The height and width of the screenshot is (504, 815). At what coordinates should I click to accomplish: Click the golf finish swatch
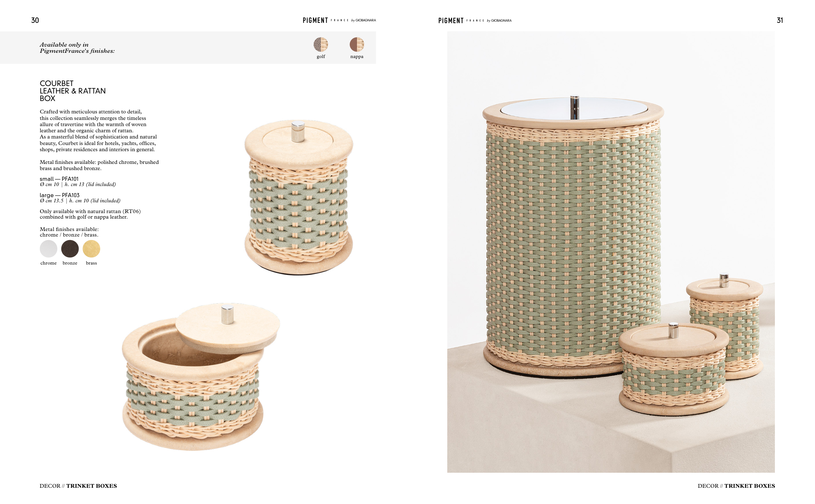point(320,44)
